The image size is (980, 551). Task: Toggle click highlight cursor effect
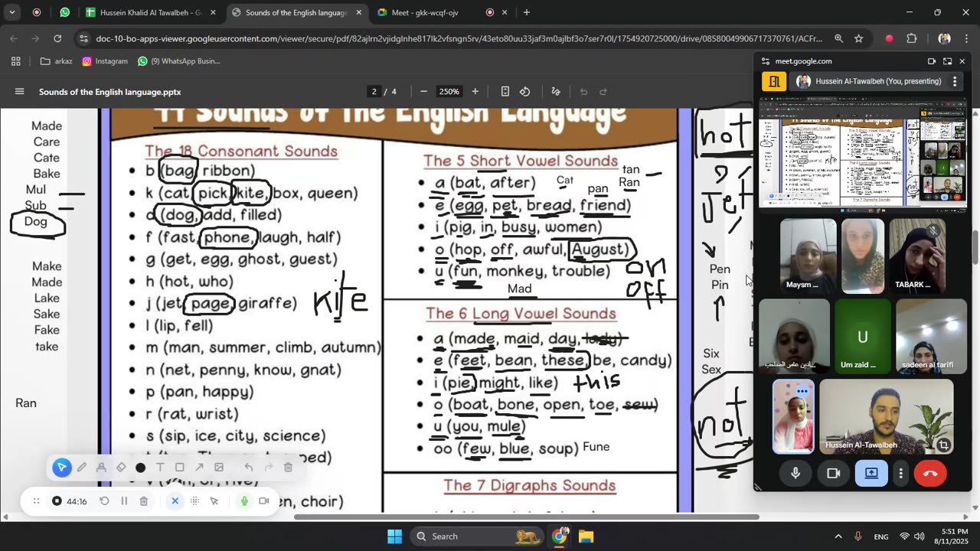(214, 501)
